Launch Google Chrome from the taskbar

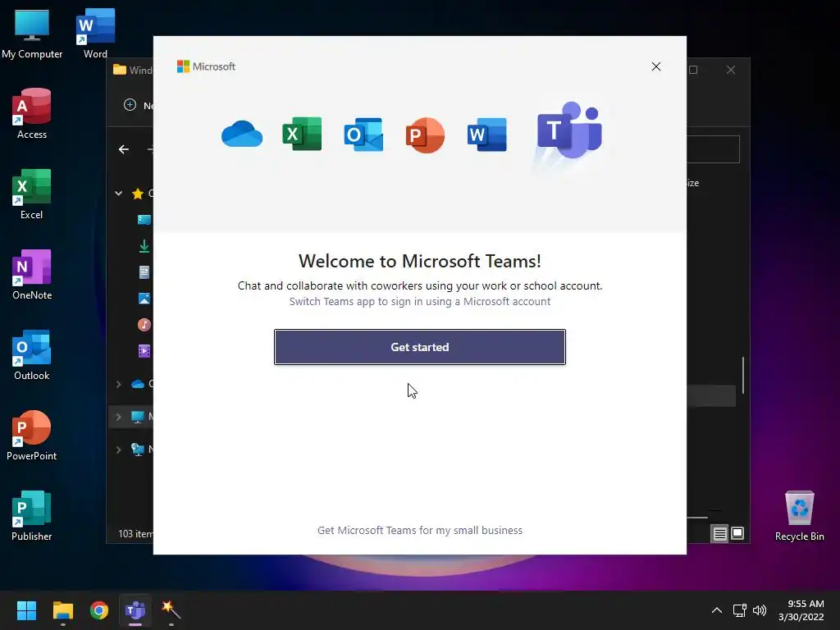(x=99, y=610)
